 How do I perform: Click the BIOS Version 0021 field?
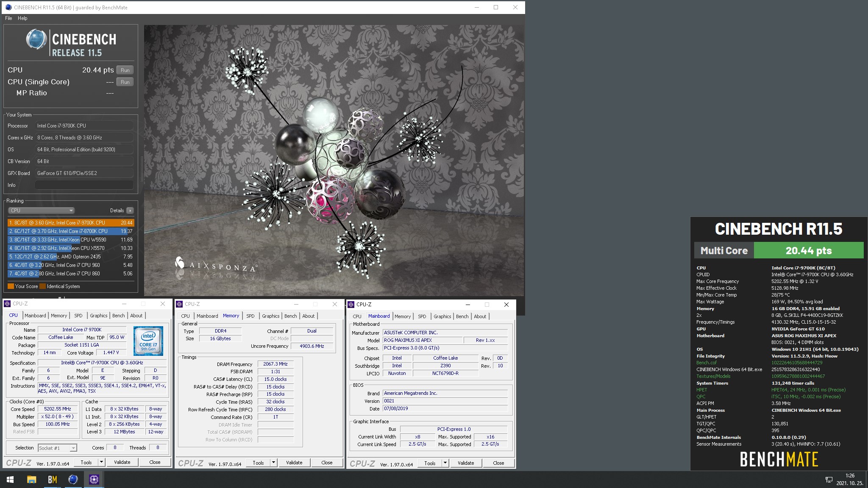click(x=445, y=401)
